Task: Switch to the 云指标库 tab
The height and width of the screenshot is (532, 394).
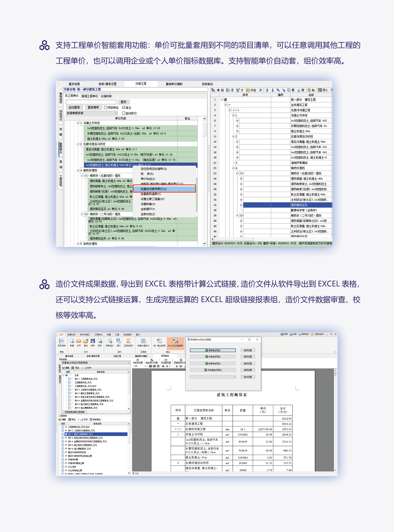Action: pos(106,96)
